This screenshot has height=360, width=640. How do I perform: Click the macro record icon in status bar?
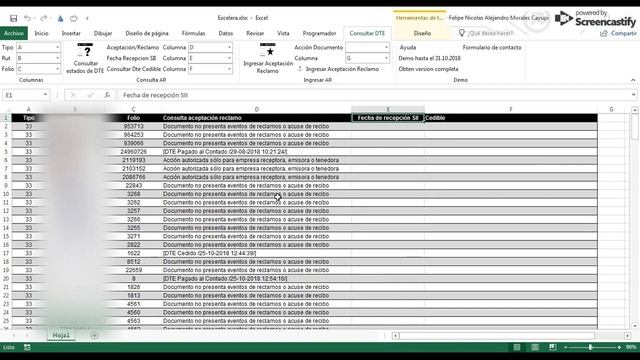(27, 347)
